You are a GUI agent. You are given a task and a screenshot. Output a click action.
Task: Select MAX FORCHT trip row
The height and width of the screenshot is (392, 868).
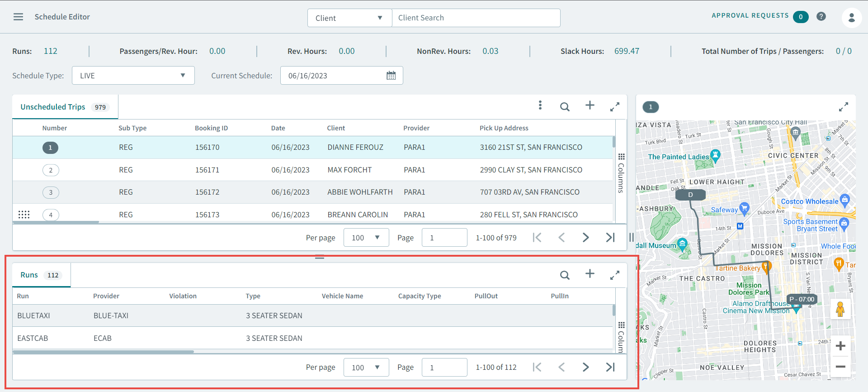click(313, 170)
